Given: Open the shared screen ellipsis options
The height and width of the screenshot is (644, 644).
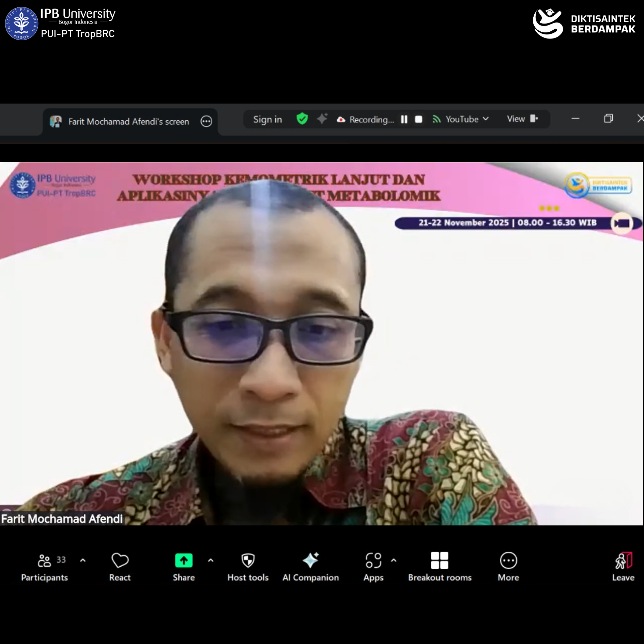Looking at the screenshot, I should (x=206, y=121).
